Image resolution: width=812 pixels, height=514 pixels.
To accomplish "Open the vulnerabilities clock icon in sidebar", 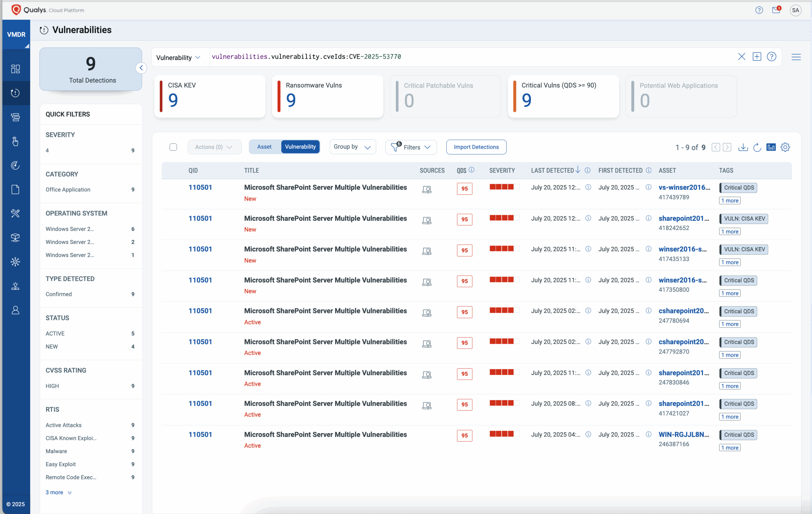I will [x=16, y=93].
